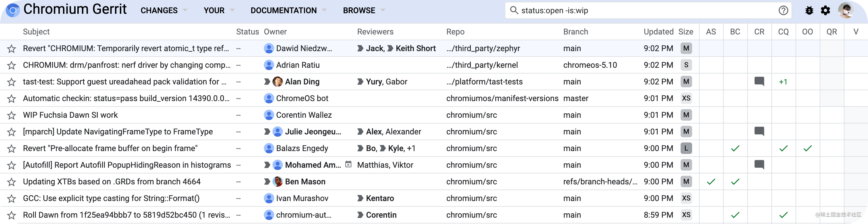Click reviewers Matthias, Viktor cell
The height and width of the screenshot is (224, 868).
[385, 165]
